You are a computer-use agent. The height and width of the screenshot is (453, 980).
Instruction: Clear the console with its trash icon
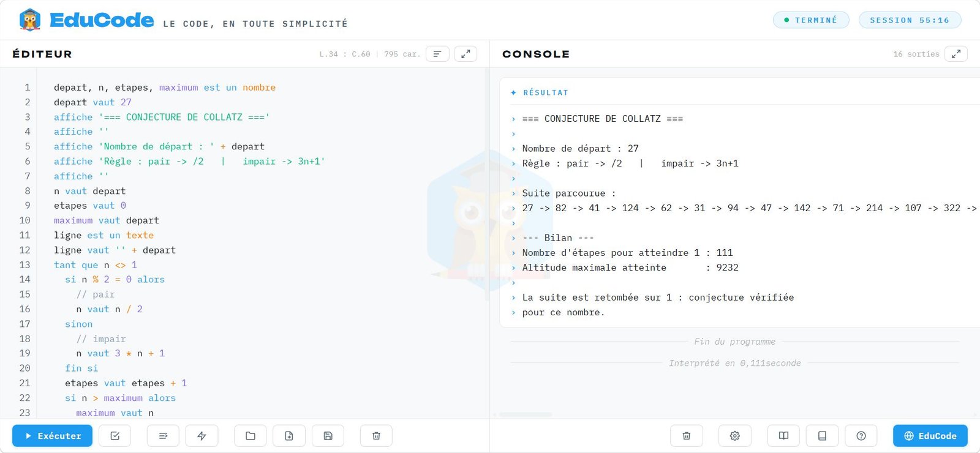687,436
